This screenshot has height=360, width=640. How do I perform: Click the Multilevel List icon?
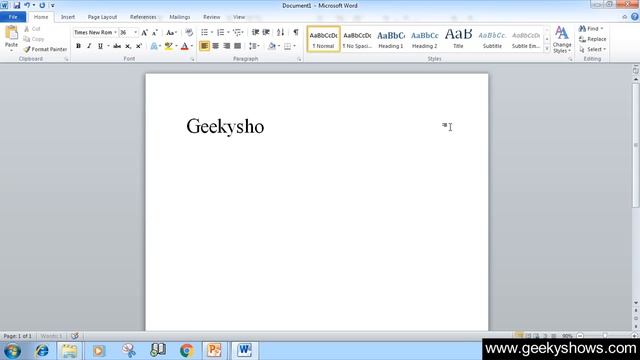click(x=237, y=32)
